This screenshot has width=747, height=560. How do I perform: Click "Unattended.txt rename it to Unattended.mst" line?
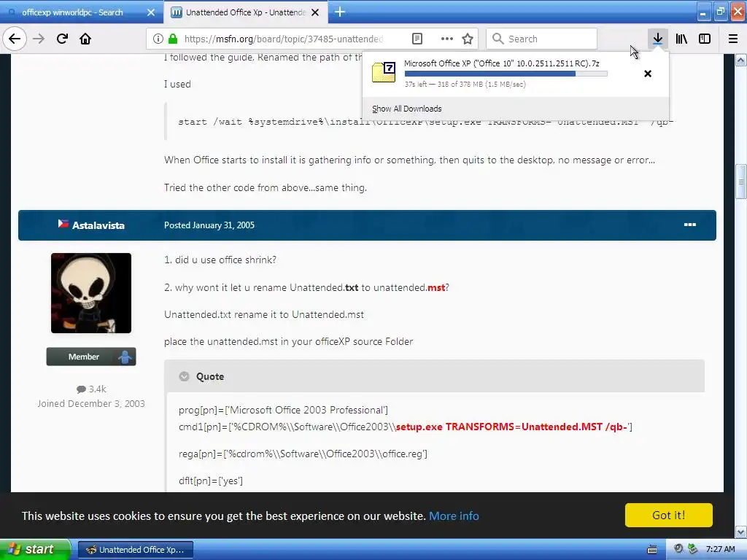(x=264, y=315)
